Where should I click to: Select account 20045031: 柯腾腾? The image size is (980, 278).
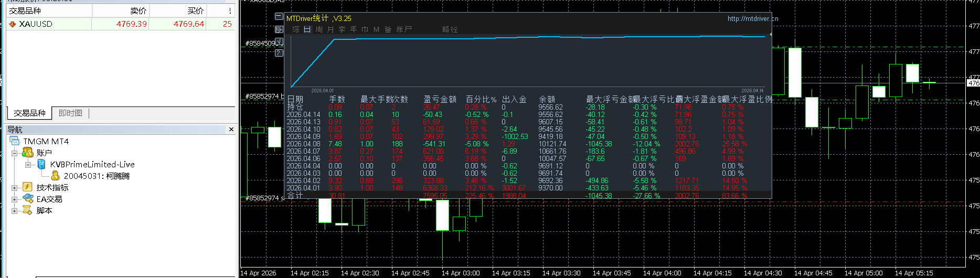tap(97, 176)
